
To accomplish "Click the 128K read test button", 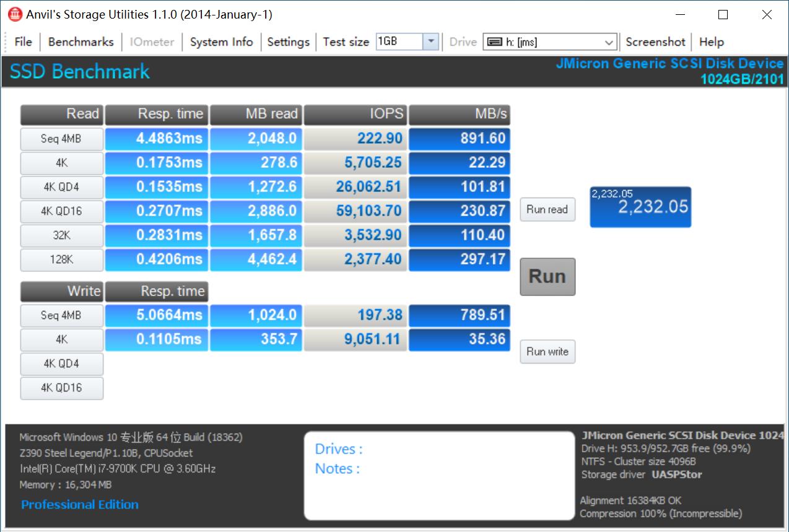I will pyautogui.click(x=61, y=259).
